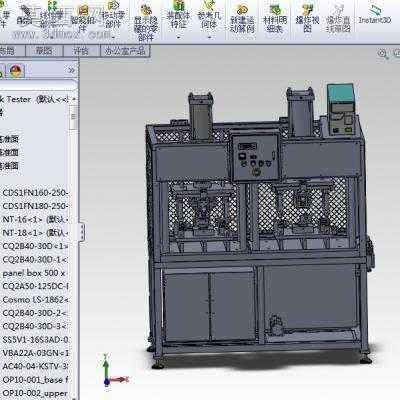400x400 pixels.
Task: Open the 办公室产品 (Office Products) tab
Action: (x=125, y=51)
